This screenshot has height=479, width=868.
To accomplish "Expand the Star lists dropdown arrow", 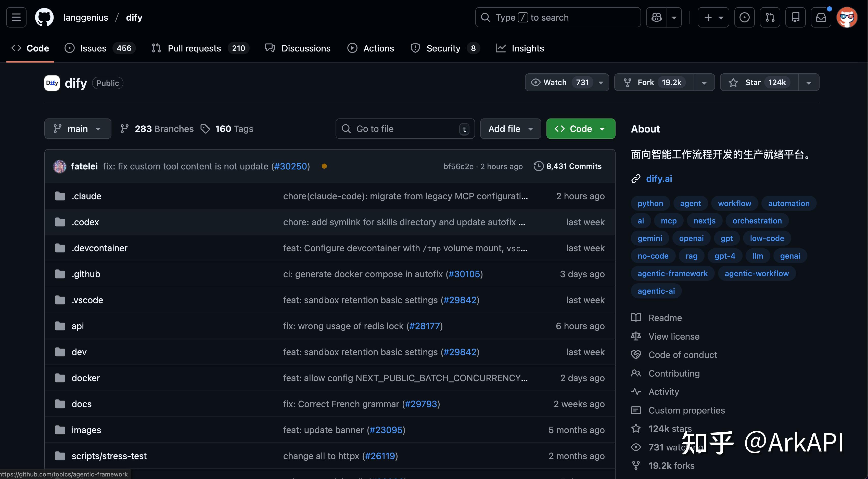I will tap(809, 83).
